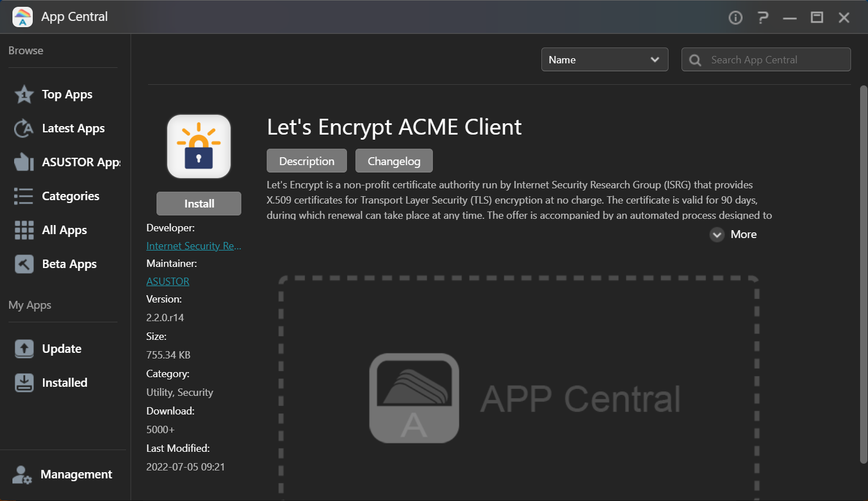This screenshot has width=868, height=501.
Task: Click the App Central logo in the title bar
Action: (x=23, y=17)
